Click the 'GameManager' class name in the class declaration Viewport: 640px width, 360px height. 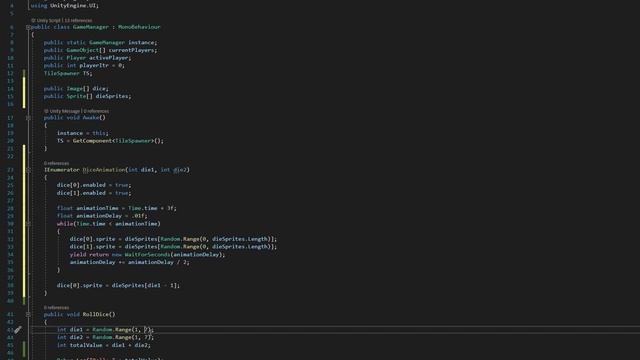[91, 27]
